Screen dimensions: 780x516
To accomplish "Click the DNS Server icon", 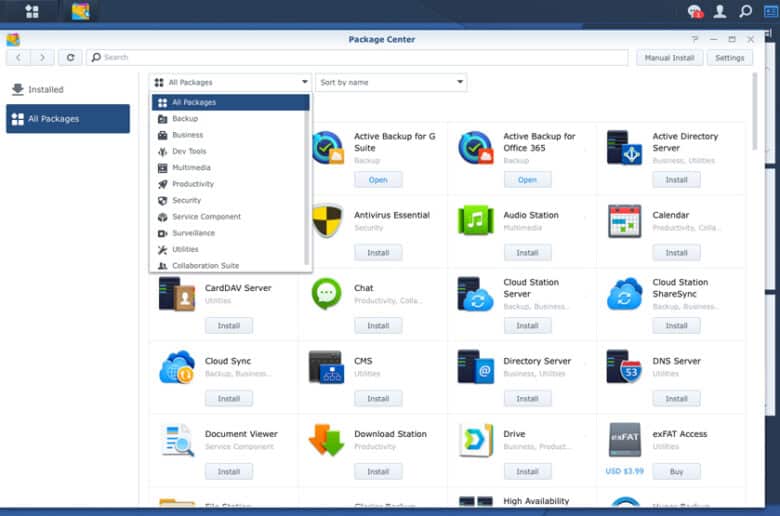I will coord(624,367).
